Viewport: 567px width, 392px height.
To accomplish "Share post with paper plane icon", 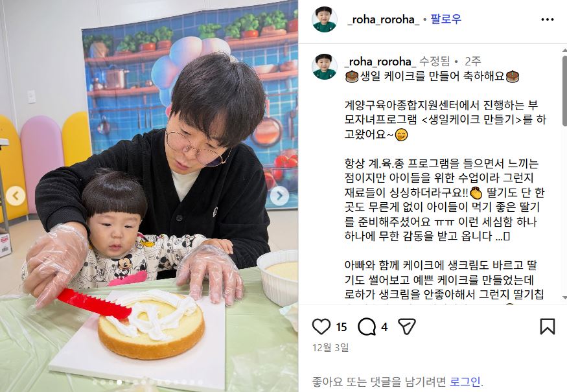I will [x=407, y=327].
